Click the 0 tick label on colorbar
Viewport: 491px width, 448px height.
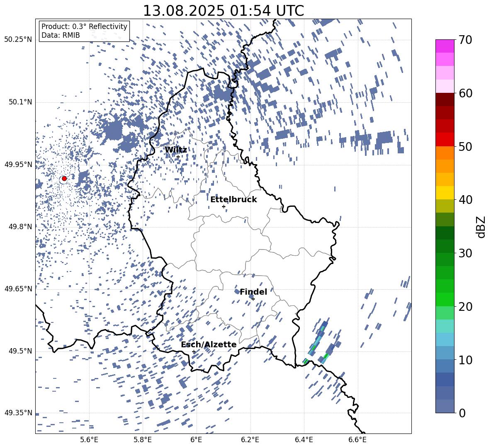coord(462,413)
